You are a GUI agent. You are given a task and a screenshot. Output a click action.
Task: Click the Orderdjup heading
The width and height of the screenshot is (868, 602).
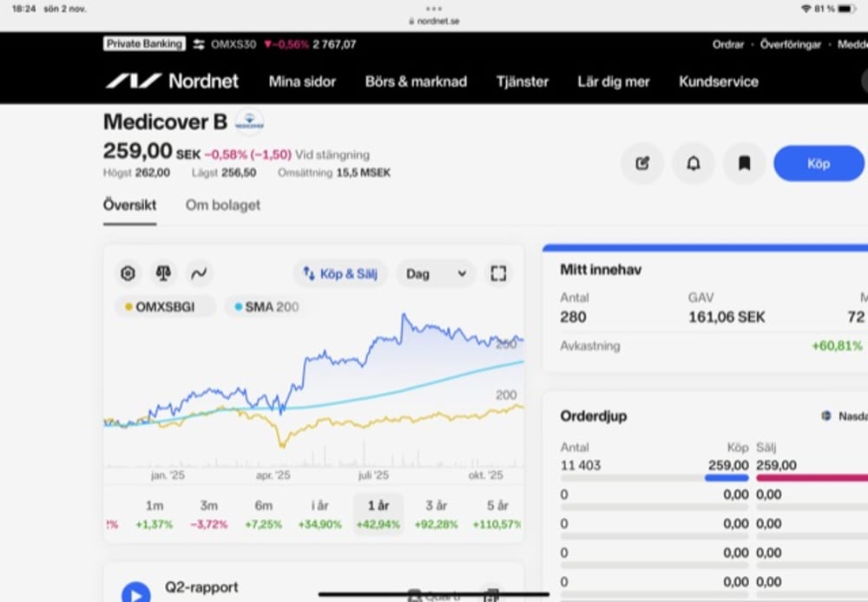pyautogui.click(x=594, y=416)
